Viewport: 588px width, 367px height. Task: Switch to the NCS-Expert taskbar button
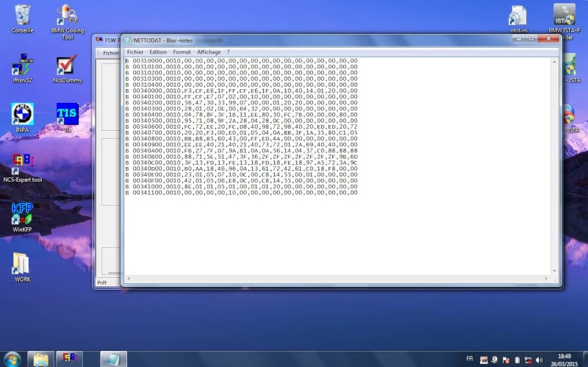coord(69,359)
